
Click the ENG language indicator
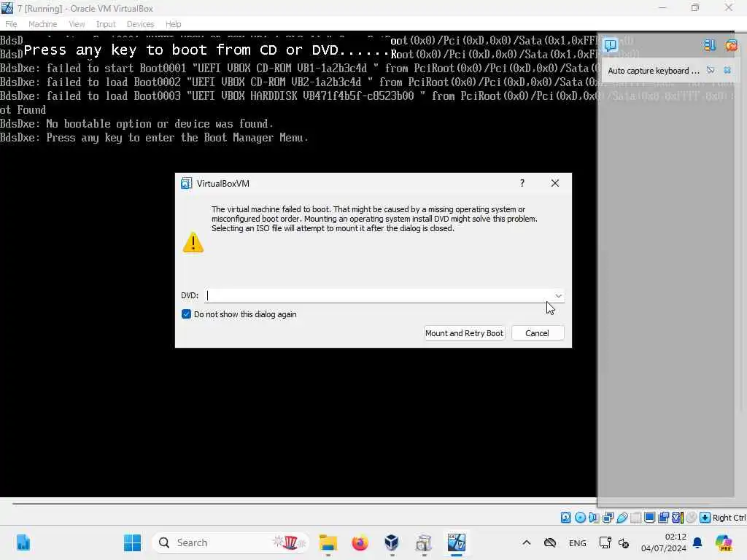tap(578, 542)
